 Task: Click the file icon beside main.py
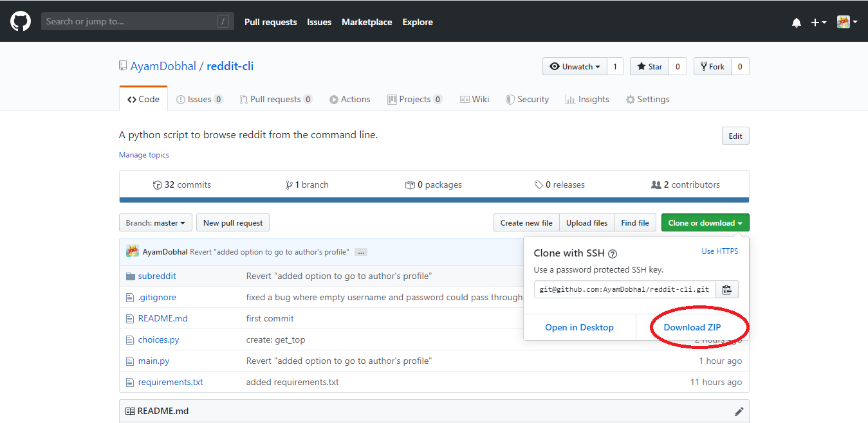(130, 361)
